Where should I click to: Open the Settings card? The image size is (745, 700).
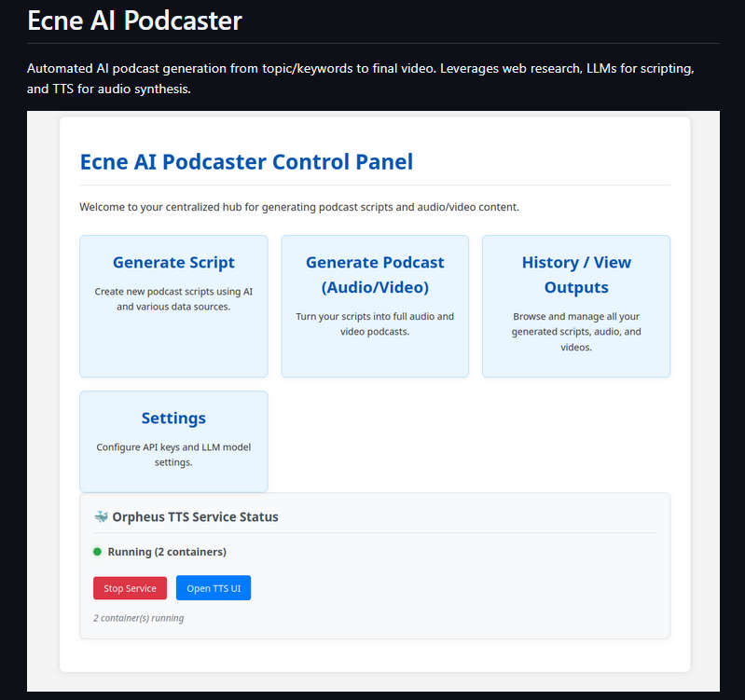click(x=173, y=441)
